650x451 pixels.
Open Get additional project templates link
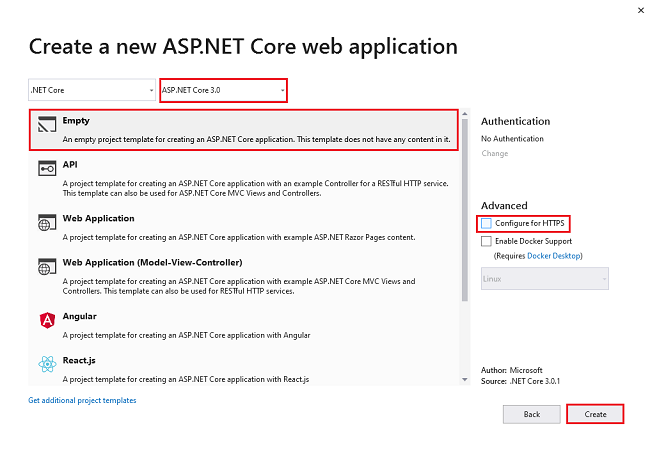[x=82, y=400]
